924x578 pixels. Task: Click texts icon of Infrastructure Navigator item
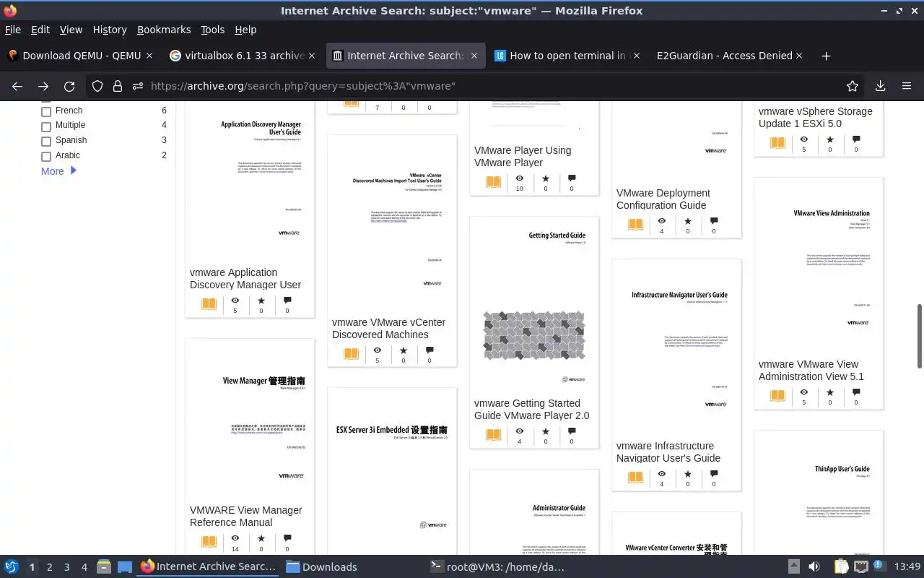pos(635,478)
